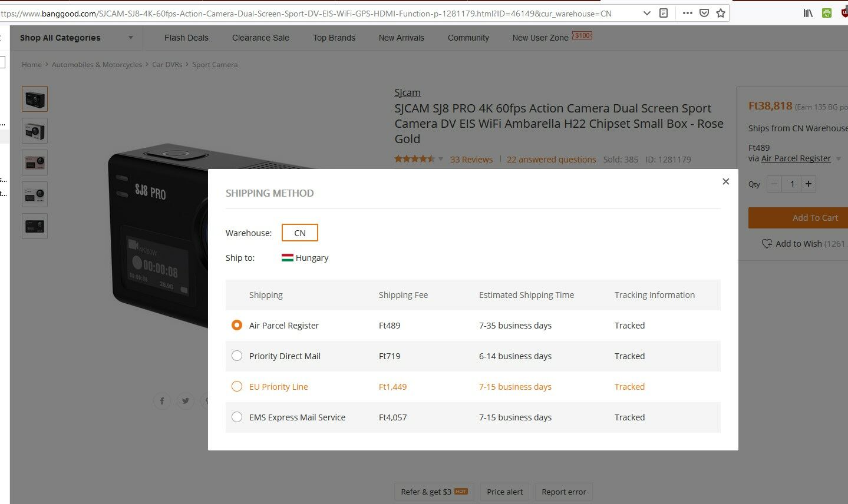The height and width of the screenshot is (504, 848).
Task: Click $100 badge on New User Zone
Action: 582,35
